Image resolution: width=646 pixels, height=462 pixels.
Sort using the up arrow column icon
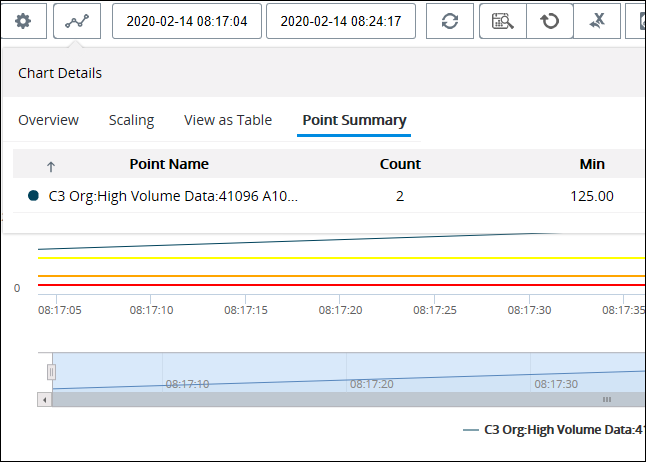pyautogui.click(x=51, y=167)
